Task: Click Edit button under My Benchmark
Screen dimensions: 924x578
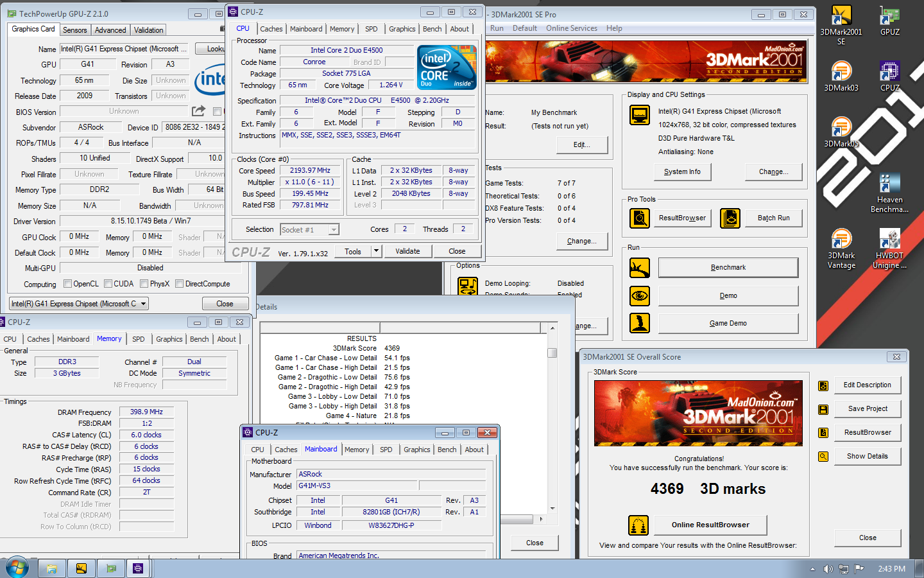Action: coord(581,145)
